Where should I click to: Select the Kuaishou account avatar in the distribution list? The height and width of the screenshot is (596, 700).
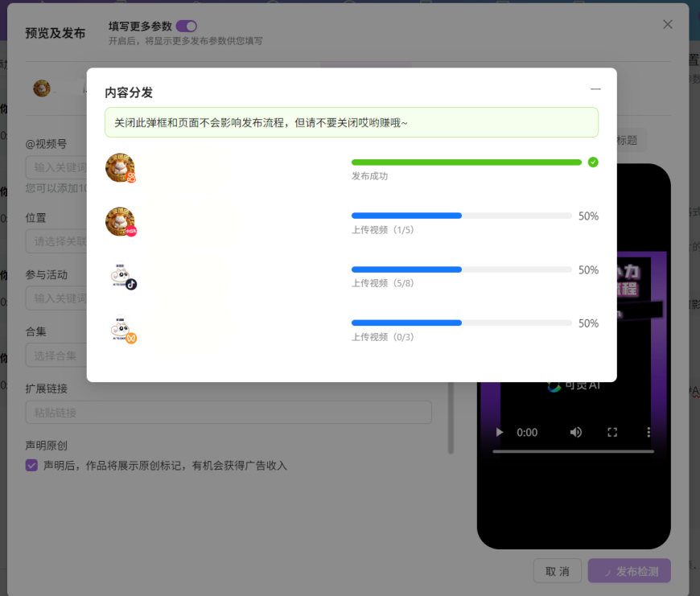(x=120, y=168)
